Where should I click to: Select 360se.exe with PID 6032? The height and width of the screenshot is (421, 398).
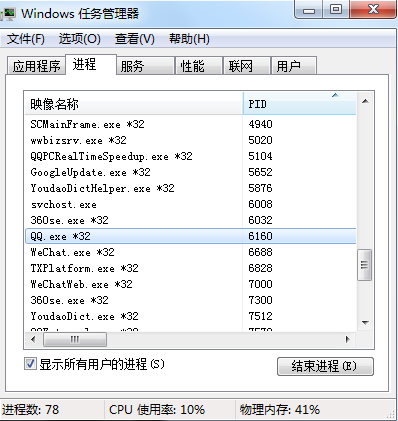(x=190, y=220)
